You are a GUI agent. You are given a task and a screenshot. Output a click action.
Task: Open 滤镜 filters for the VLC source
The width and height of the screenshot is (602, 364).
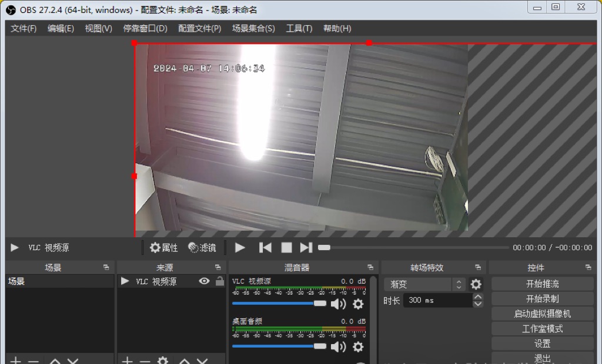tap(202, 248)
